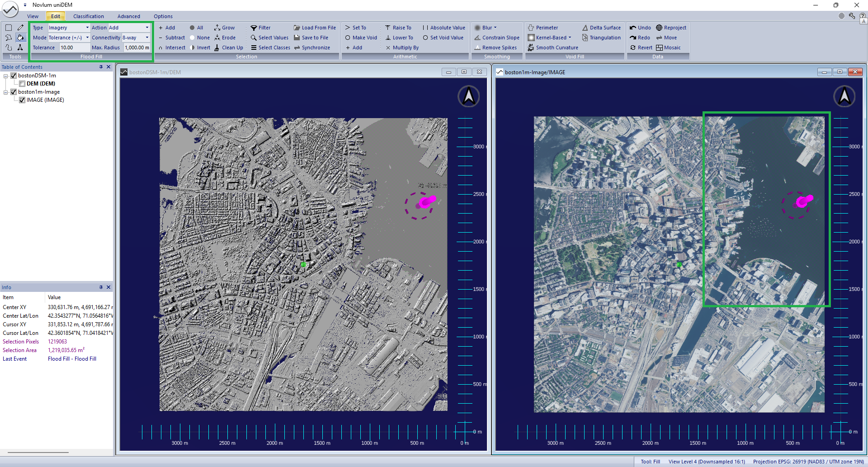
Task: Select the lasso selection tool
Action: tap(9, 38)
